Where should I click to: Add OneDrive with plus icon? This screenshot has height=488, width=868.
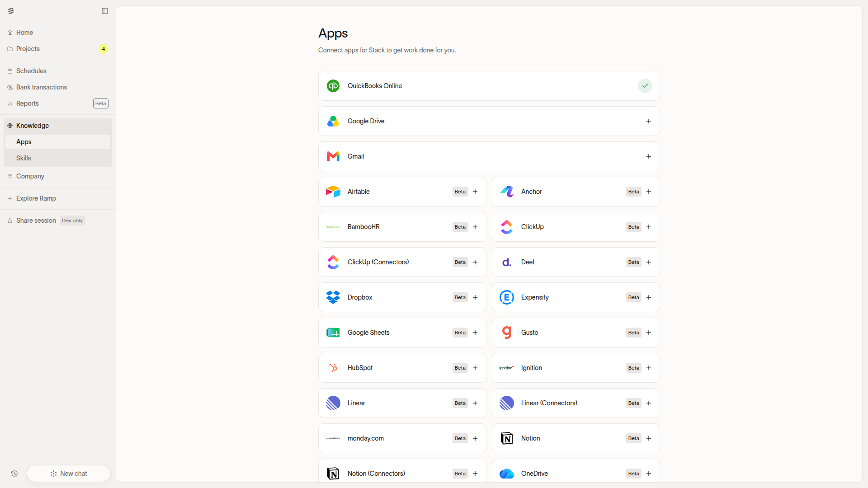point(649,474)
